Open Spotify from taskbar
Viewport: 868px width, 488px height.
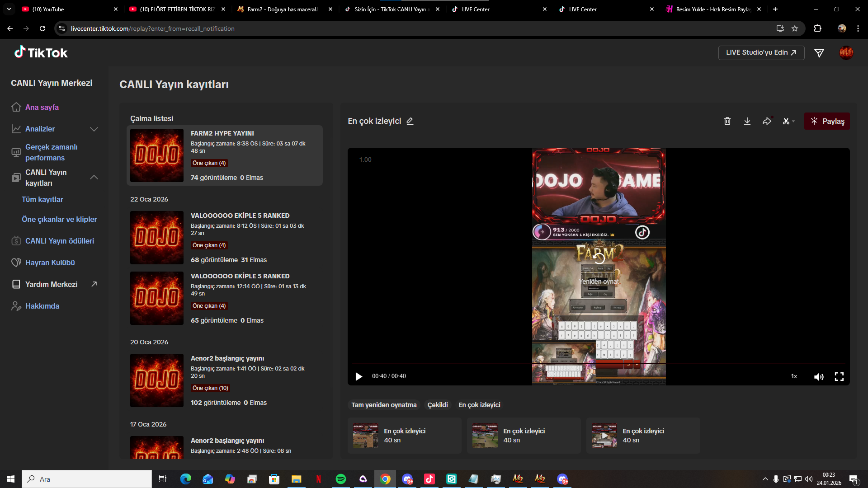(x=341, y=479)
